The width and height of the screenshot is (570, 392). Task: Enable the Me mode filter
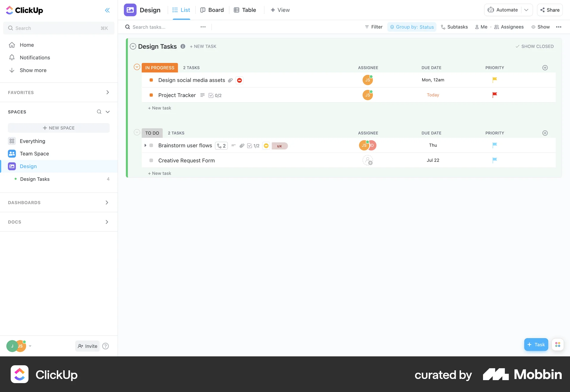[x=482, y=27]
